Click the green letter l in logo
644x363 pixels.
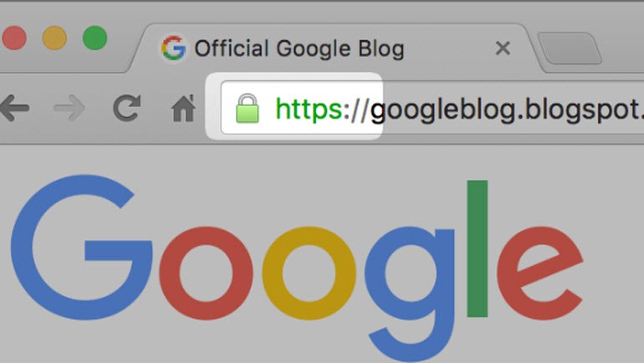point(478,248)
